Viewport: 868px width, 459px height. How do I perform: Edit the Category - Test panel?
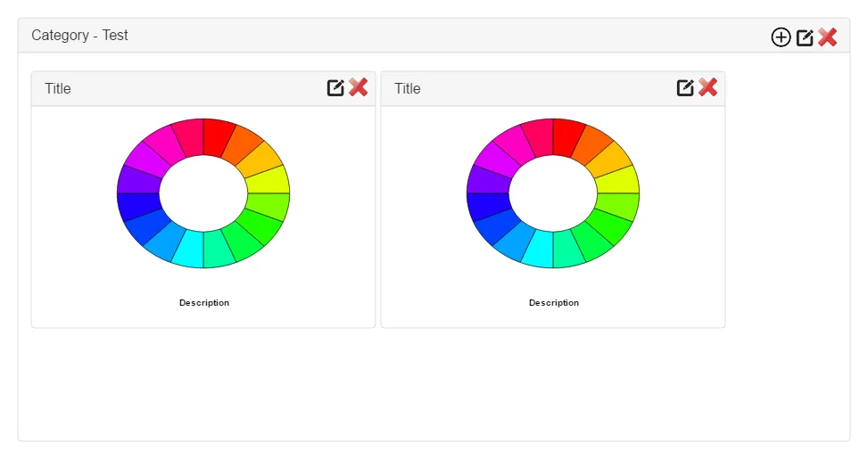point(805,37)
